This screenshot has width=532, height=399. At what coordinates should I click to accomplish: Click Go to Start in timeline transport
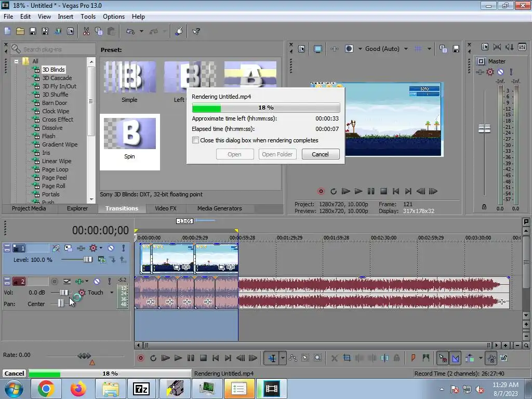click(216, 358)
